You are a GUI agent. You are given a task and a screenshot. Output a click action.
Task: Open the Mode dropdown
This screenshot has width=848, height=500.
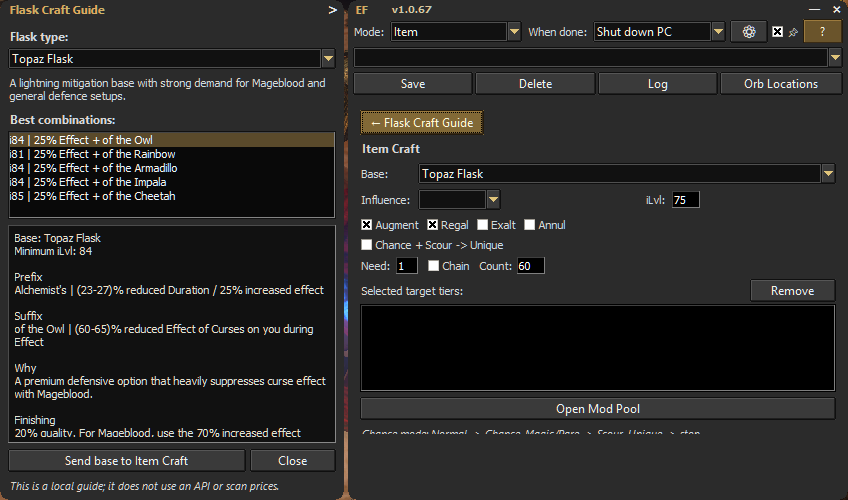(514, 32)
